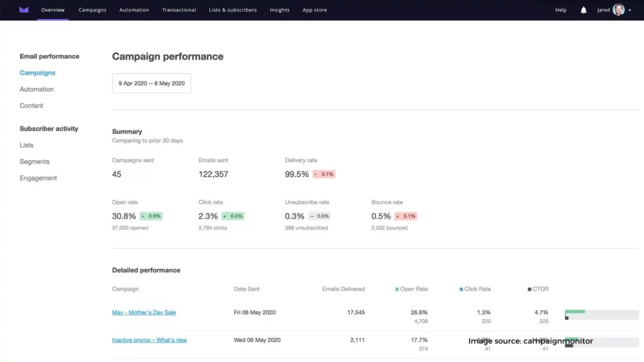Switch to the Campaigns top navigation tab
Viewport: 644px width, 362px height.
pos(92,10)
